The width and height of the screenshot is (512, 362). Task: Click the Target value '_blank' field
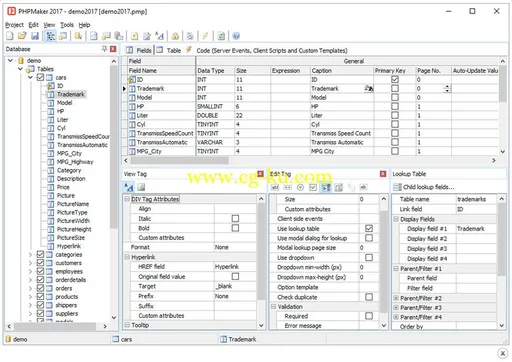coord(235,286)
